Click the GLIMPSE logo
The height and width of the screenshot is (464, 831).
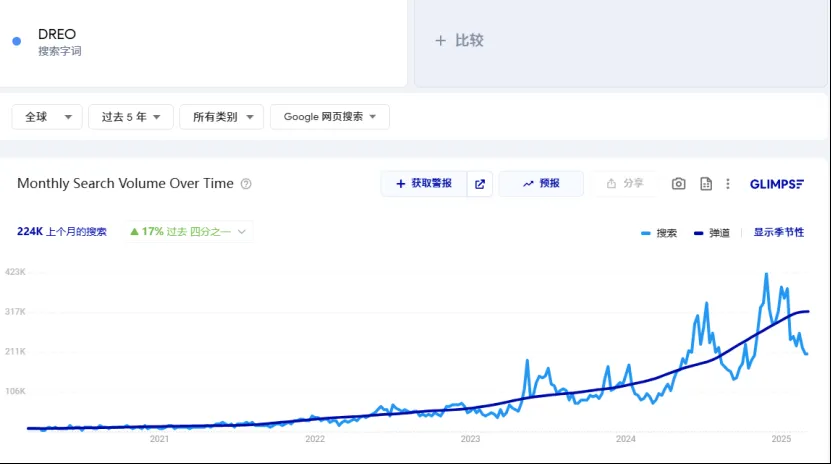click(776, 184)
